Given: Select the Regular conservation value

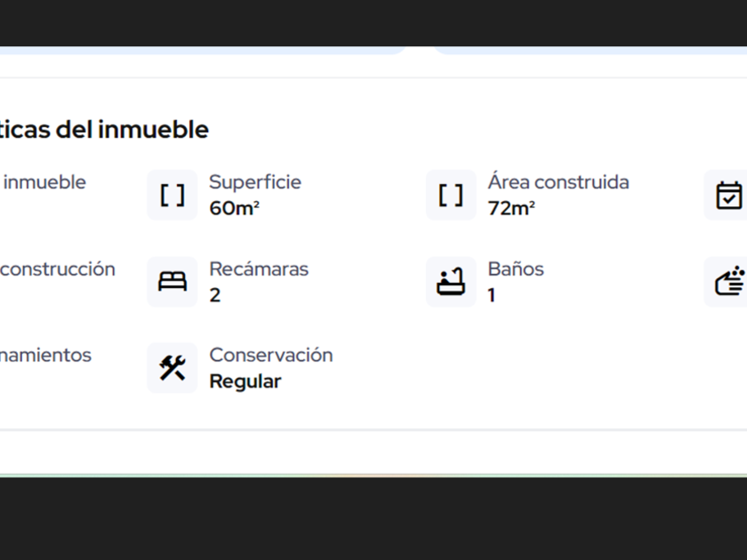Looking at the screenshot, I should 245,381.
